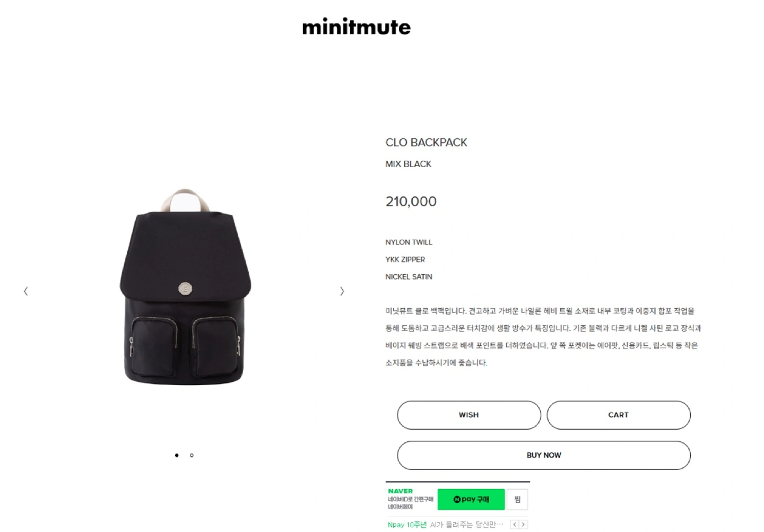Add backpack to WISH list
The width and height of the screenshot is (764, 532).
click(469, 415)
